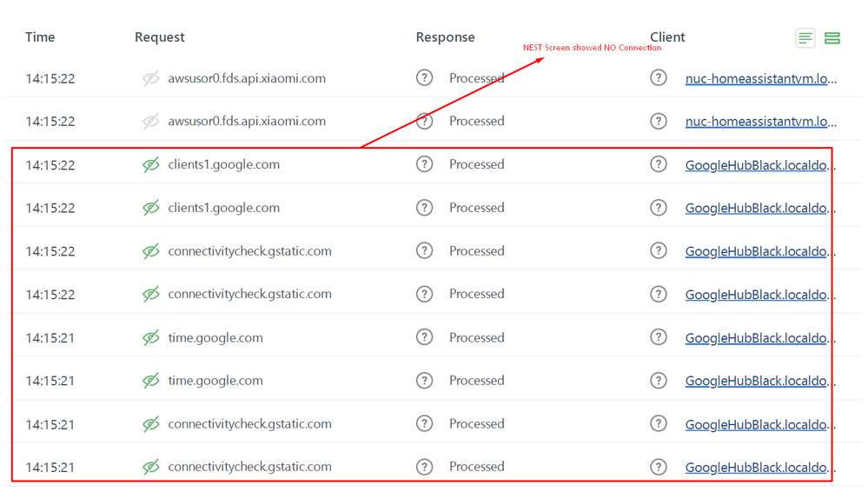The image size is (868, 492).
Task: Click the green eye icon on the second time.google.com row
Action: click(x=151, y=381)
